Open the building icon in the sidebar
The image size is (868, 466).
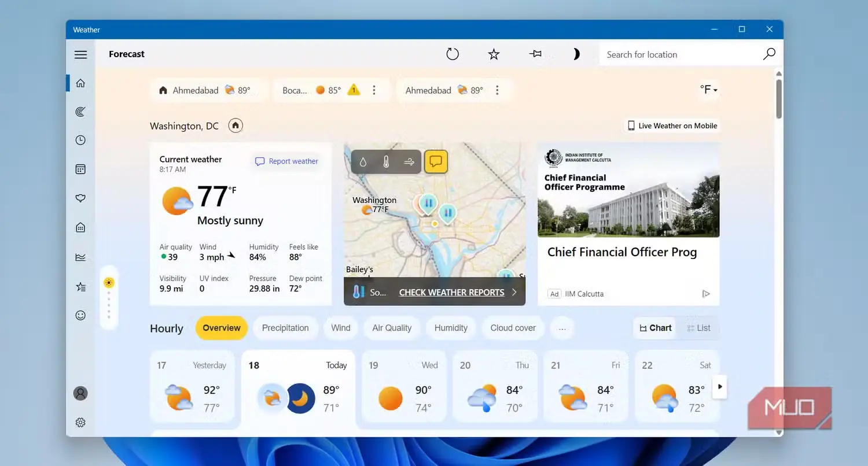tap(80, 227)
